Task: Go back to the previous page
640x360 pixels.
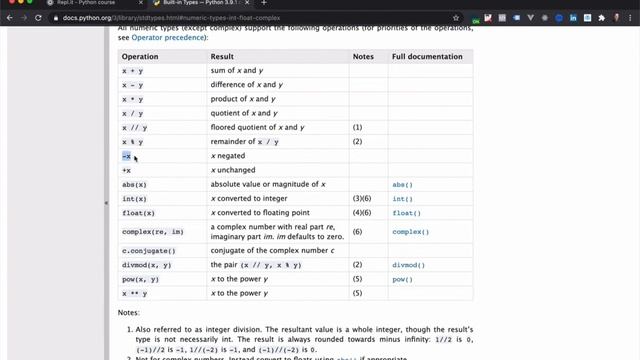Action: coord(9,18)
